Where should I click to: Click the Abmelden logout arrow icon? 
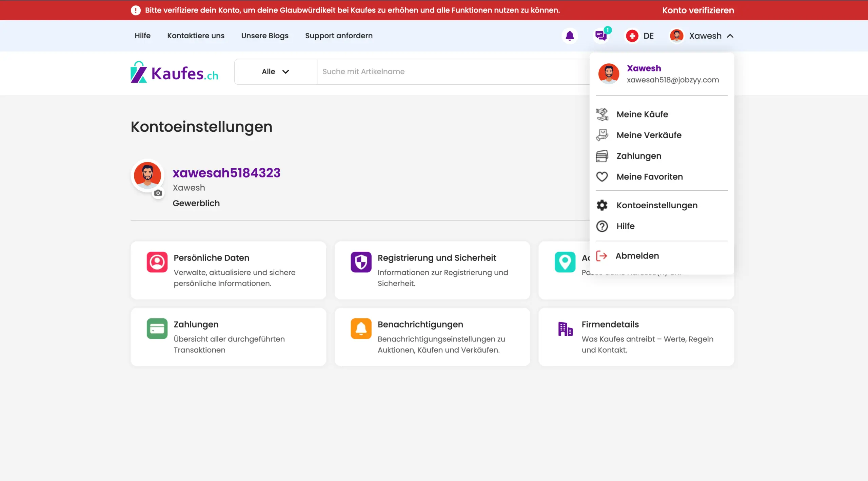[601, 256]
